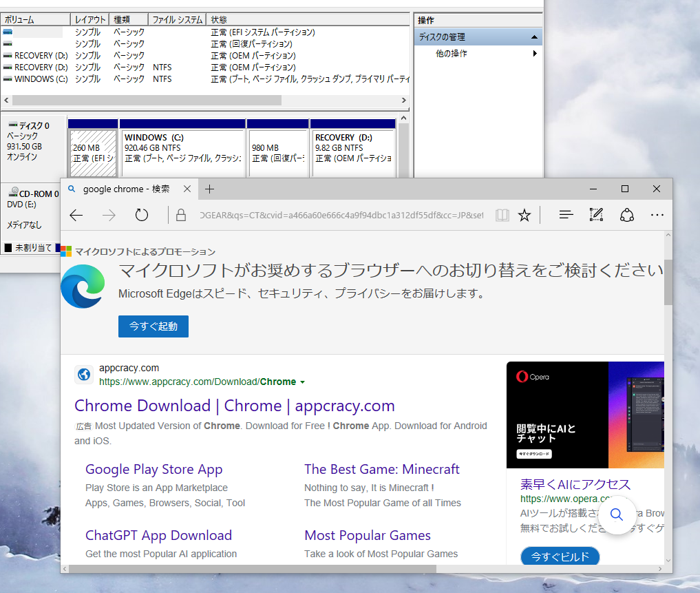The image size is (700, 593).
Task: Reload the page with the refresh icon
Action: [142, 216]
